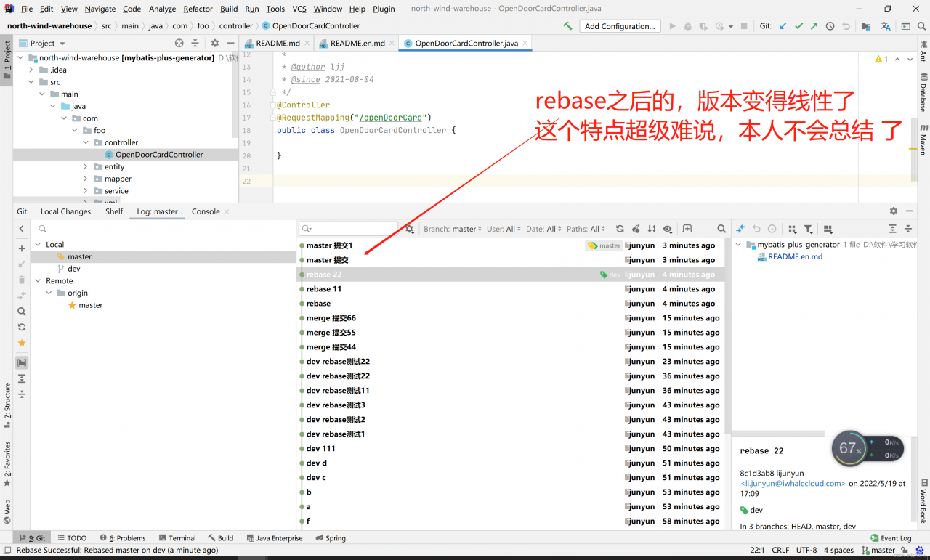Click Go To Hash/Branch/Tag magnifier in log
The image size is (930, 560).
point(721,229)
